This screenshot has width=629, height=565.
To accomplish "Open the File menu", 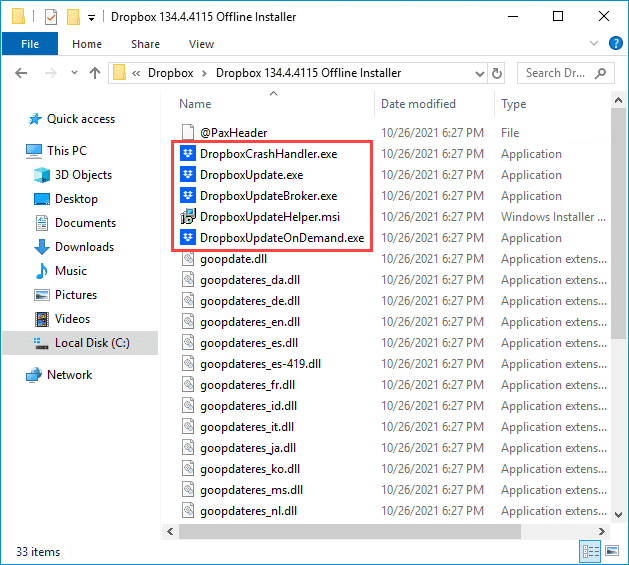I will tap(30, 44).
